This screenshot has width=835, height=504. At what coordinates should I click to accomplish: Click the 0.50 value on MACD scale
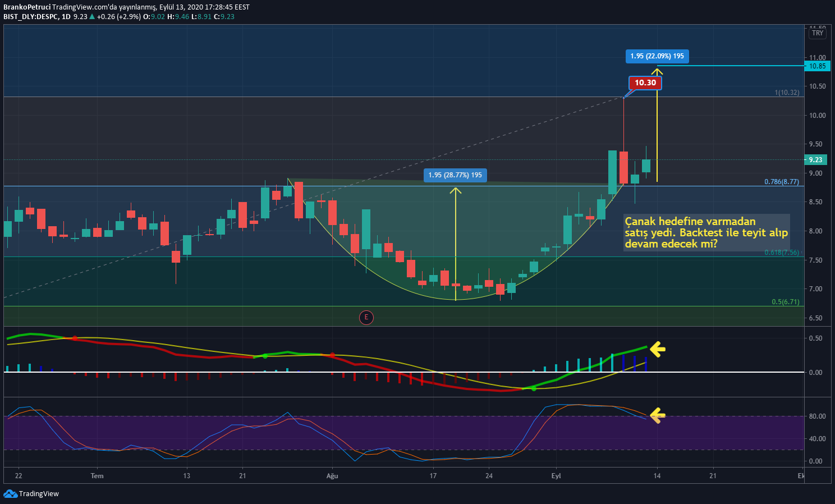click(815, 338)
